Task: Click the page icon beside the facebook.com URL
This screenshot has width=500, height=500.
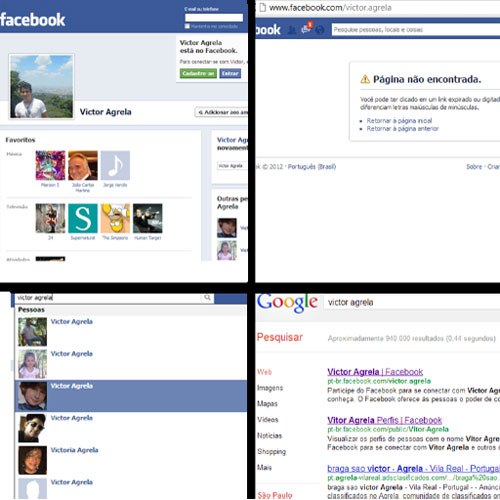Action: click(262, 7)
